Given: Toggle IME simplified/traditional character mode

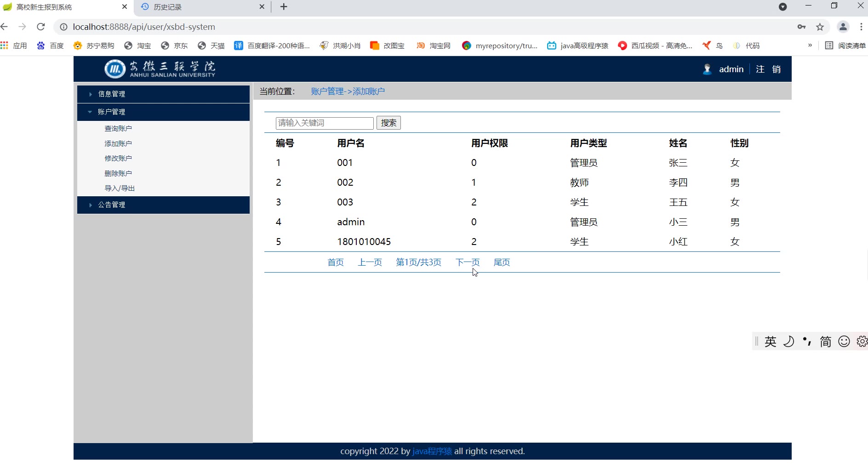Looking at the screenshot, I should pyautogui.click(x=825, y=341).
